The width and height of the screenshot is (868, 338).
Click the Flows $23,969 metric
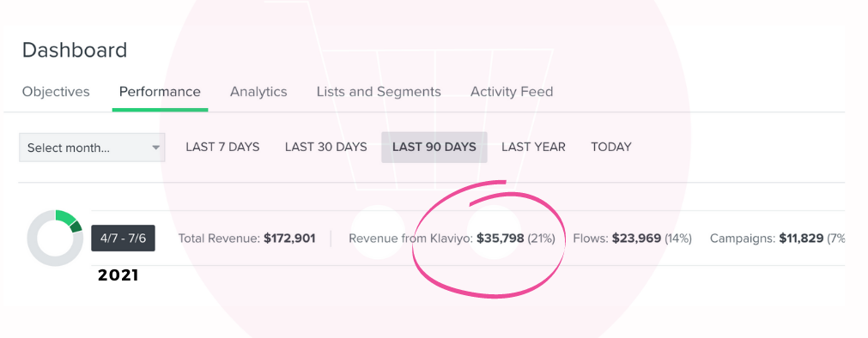(632, 238)
